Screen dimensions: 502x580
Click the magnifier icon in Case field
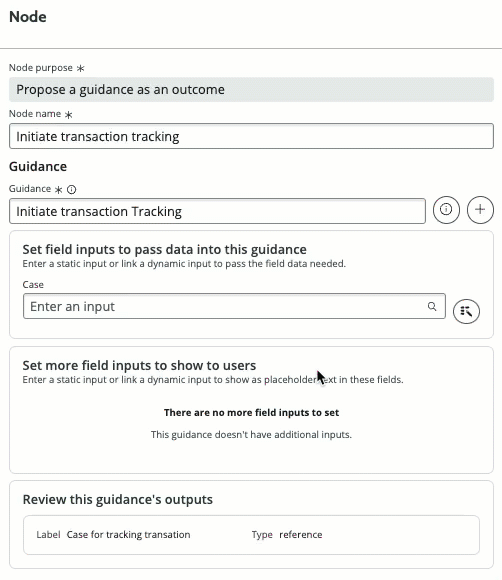432,306
